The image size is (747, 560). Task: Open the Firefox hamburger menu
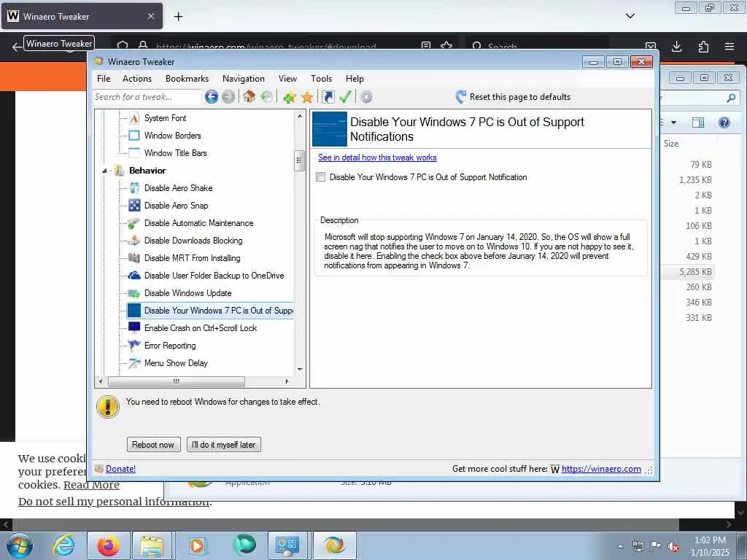(729, 46)
